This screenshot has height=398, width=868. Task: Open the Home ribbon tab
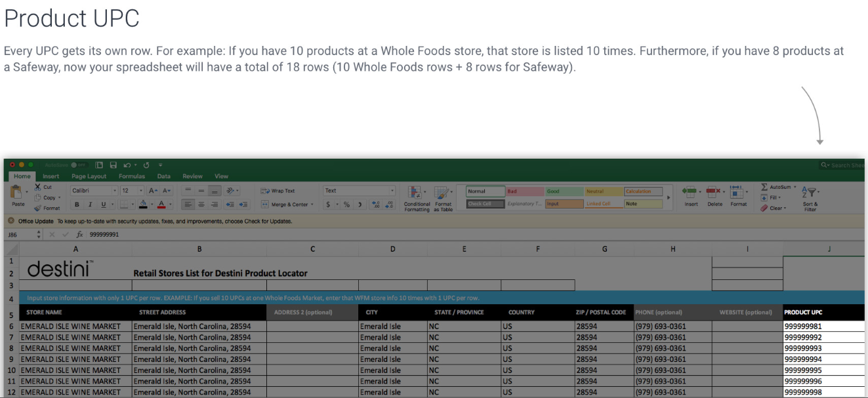(x=22, y=176)
